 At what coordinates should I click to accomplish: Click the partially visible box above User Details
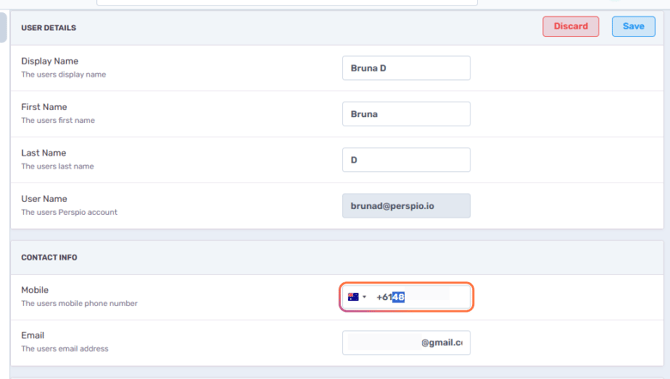point(287,3)
